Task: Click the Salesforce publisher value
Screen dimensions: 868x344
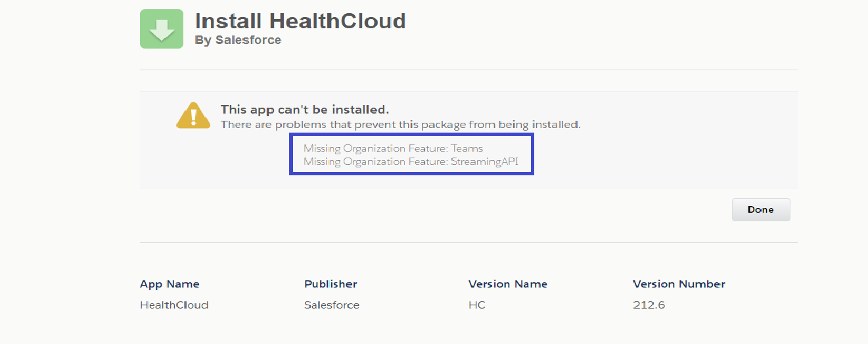Action: point(332,305)
